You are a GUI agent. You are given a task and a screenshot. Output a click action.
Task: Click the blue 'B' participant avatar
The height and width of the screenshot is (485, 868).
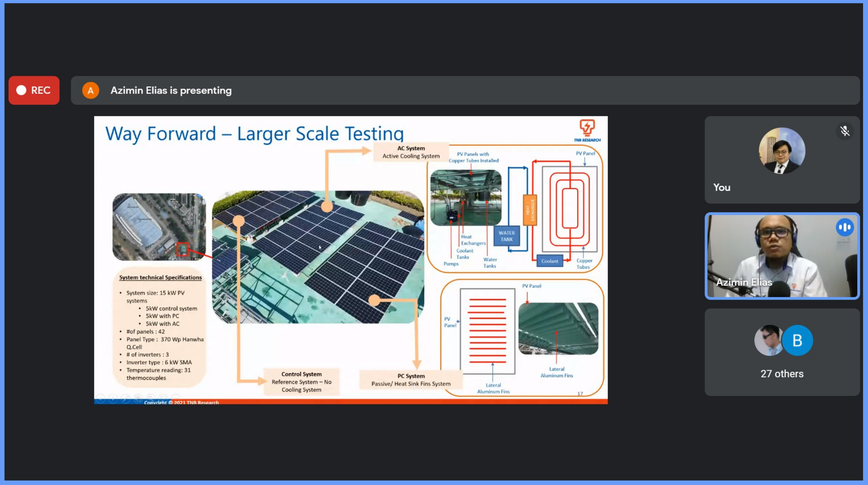tap(797, 340)
